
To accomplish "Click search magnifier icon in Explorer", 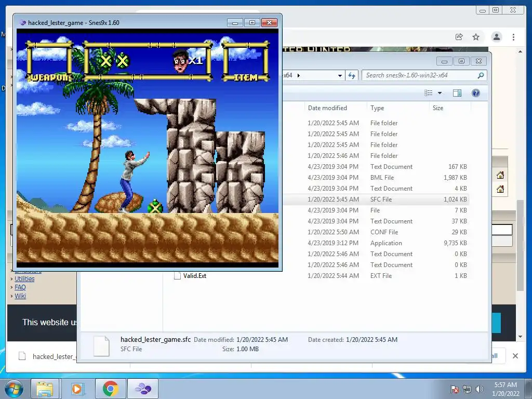I will pos(481,75).
